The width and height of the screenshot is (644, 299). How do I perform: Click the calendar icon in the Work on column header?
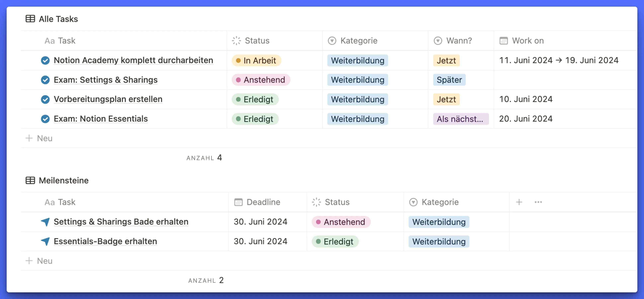(504, 41)
